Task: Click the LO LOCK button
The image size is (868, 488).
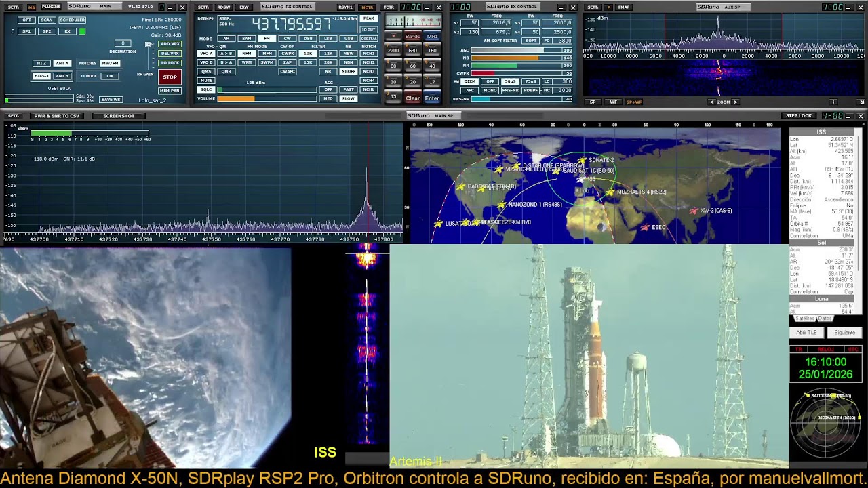Action: click(170, 63)
